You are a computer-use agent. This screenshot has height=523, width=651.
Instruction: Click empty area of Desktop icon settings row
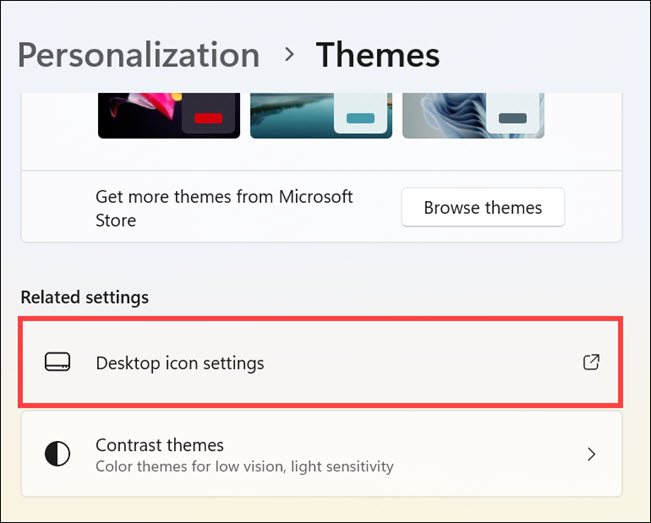(420, 363)
